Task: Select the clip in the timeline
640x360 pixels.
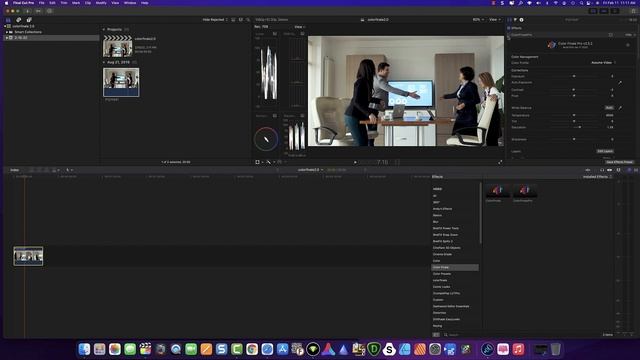Action: (28, 256)
